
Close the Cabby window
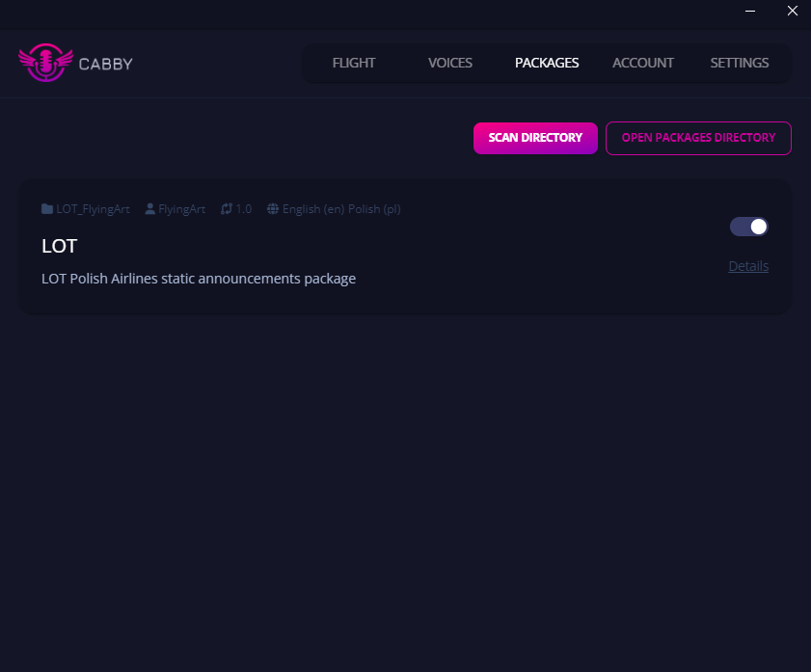pos(793,11)
